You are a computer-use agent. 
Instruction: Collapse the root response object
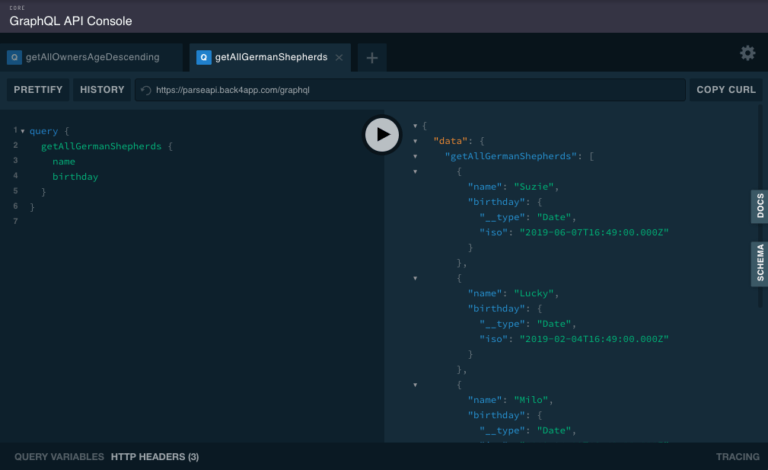(415, 126)
